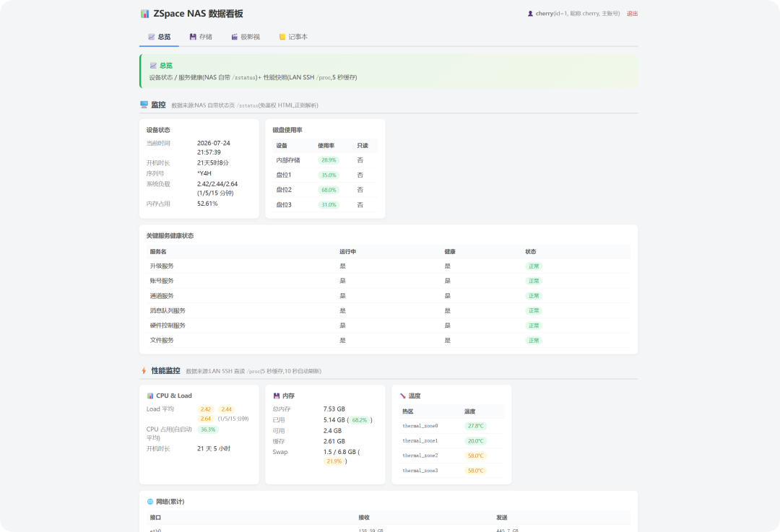Click the 68.2% used memory badge
This screenshot has width=780, height=532.
click(x=359, y=420)
